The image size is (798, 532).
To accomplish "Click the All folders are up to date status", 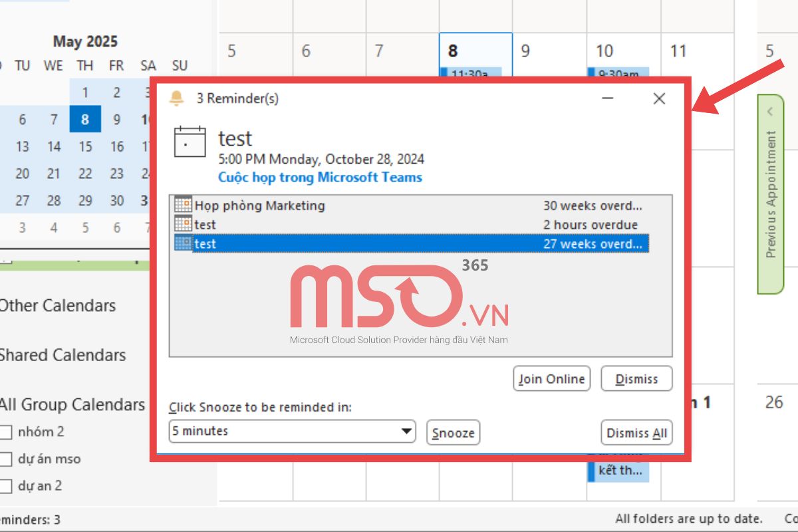I will coord(689,519).
